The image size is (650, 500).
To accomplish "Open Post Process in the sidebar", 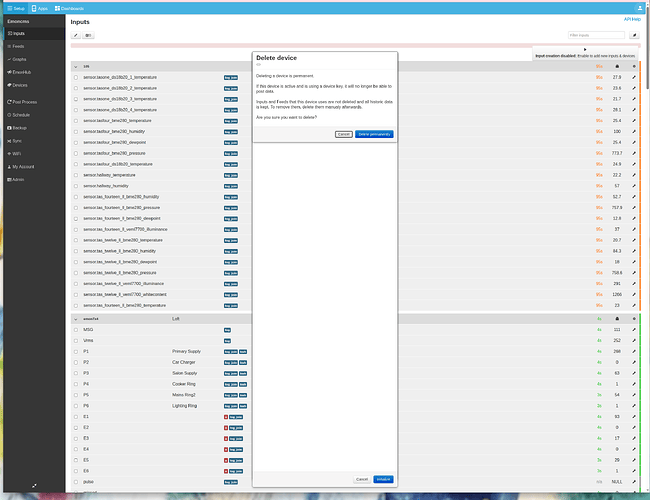I will [x=34, y=102].
